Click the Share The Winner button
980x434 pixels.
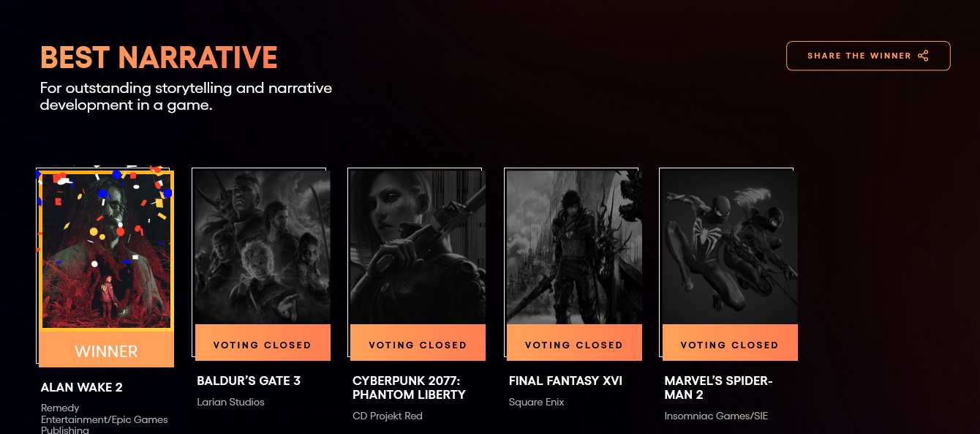[x=868, y=56]
